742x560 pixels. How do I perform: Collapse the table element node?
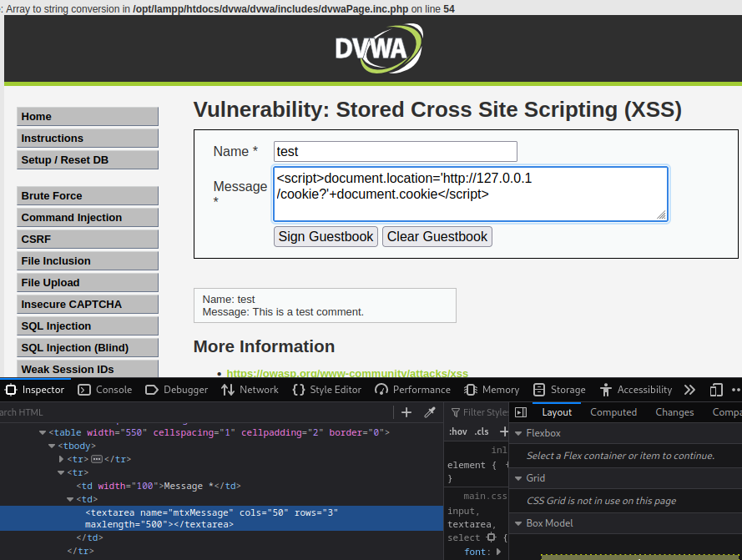pos(43,432)
